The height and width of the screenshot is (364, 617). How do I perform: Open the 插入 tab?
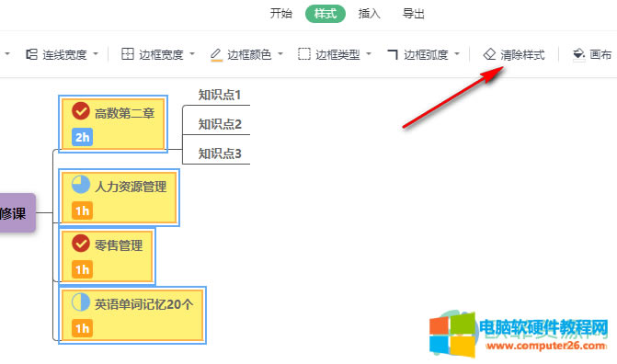(369, 14)
